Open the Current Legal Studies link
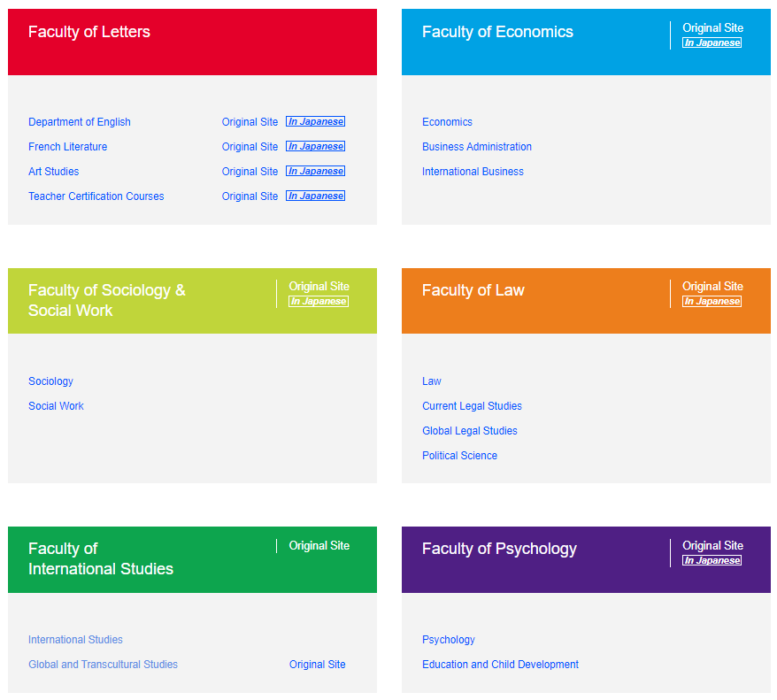 pyautogui.click(x=472, y=406)
